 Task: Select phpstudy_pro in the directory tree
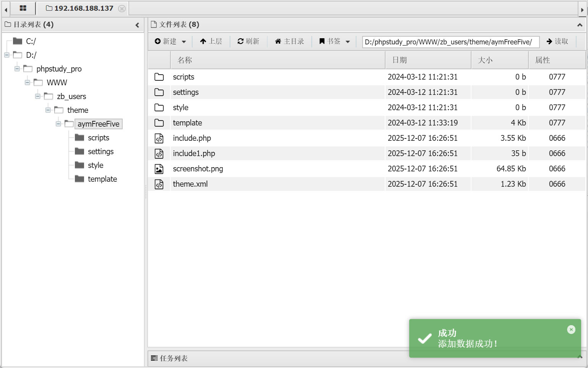(59, 69)
